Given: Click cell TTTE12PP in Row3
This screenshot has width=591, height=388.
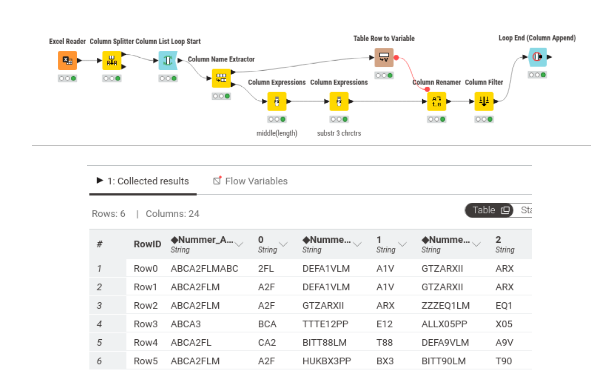Looking at the screenshot, I should (x=325, y=324).
